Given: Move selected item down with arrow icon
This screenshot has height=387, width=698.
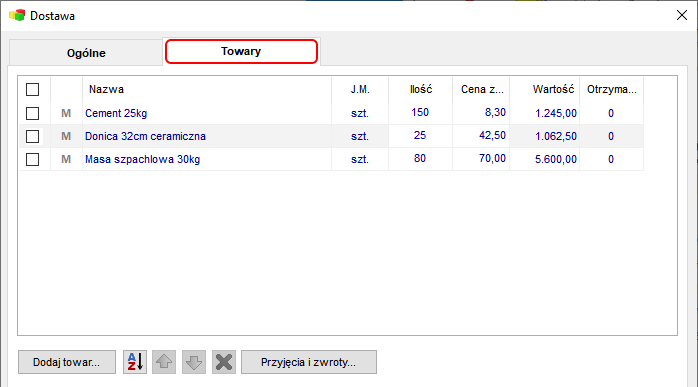Looking at the screenshot, I should 194,362.
